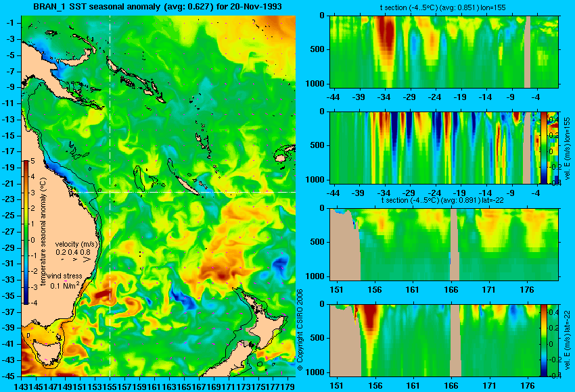This screenshot has width=575, height=392.
Task: Click the velocity color bar beside lat=-22 section
Action: [x=544, y=341]
